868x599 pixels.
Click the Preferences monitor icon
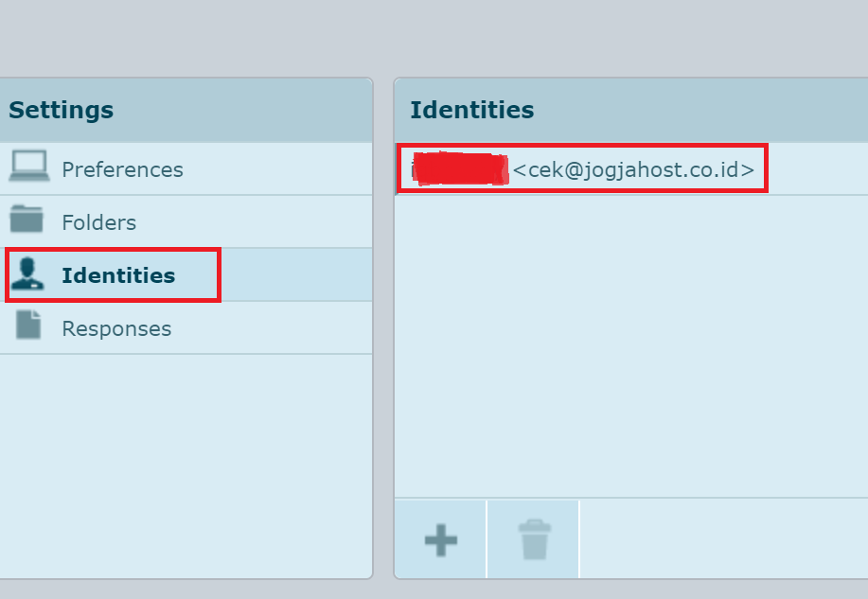tap(28, 167)
